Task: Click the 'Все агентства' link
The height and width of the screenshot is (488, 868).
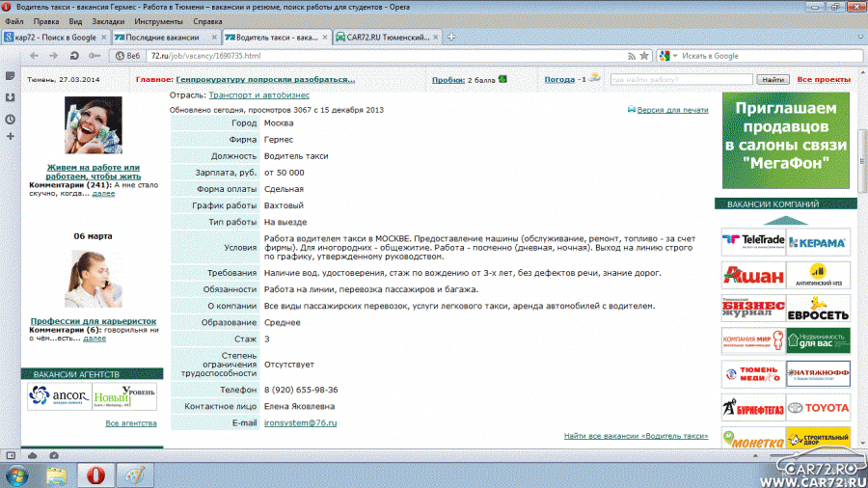Action: 130,423
